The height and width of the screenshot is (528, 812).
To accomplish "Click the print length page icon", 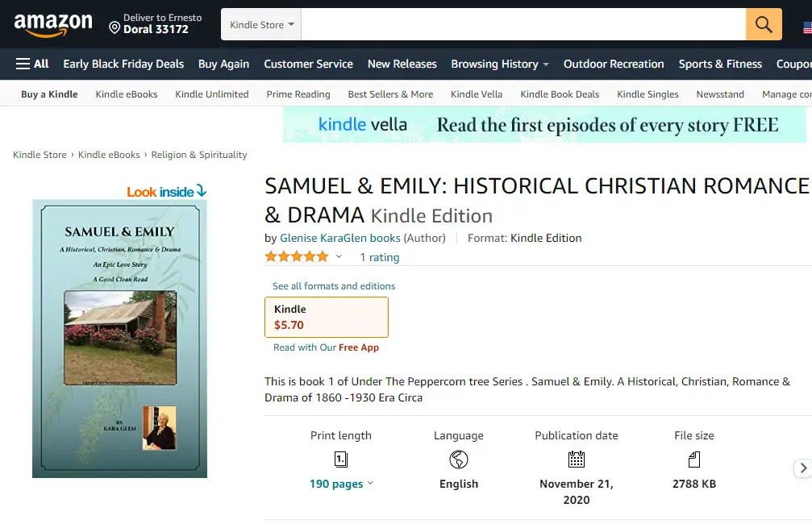I will tap(341, 459).
